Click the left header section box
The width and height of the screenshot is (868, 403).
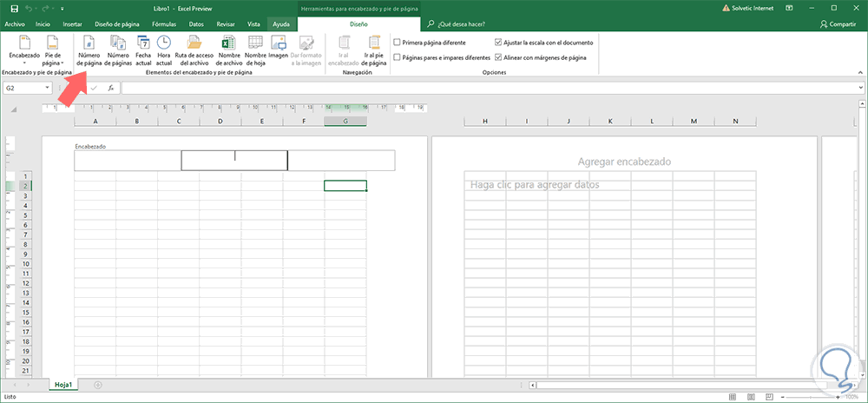[x=128, y=161]
